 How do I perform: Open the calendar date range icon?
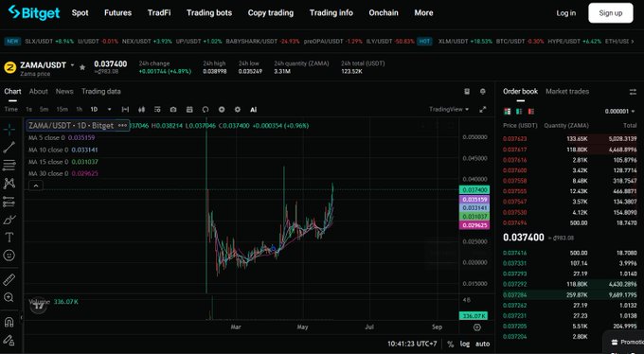coord(189,110)
